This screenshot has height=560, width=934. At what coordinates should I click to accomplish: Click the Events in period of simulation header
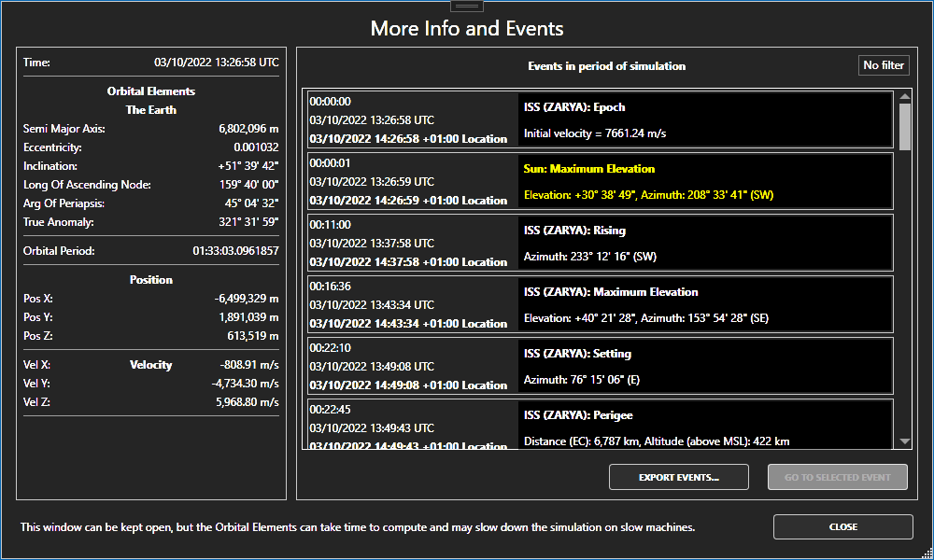606,65
